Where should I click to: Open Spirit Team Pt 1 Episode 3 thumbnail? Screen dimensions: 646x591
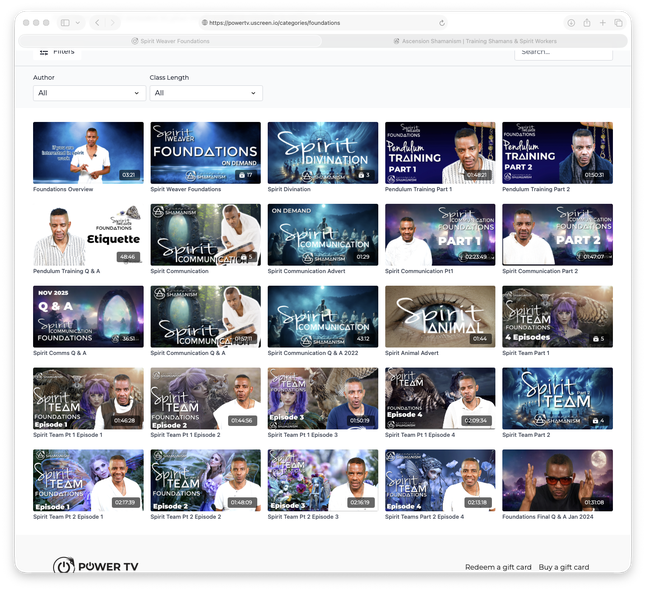[323, 398]
